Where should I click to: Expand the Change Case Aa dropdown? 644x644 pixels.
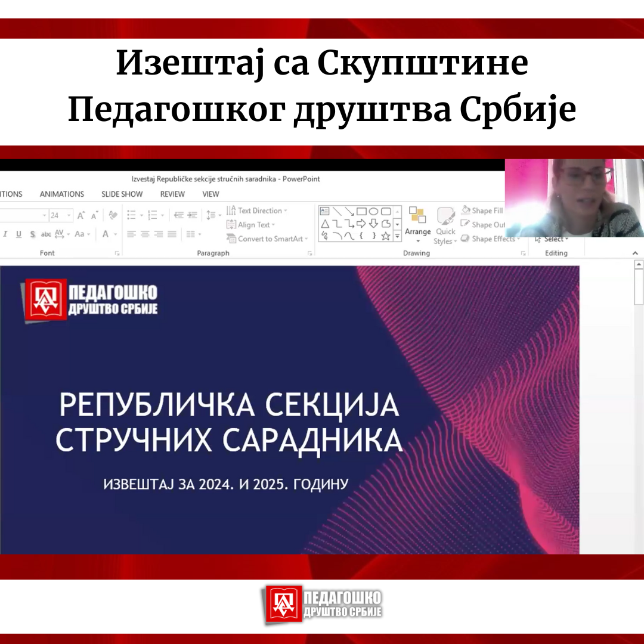point(82,234)
